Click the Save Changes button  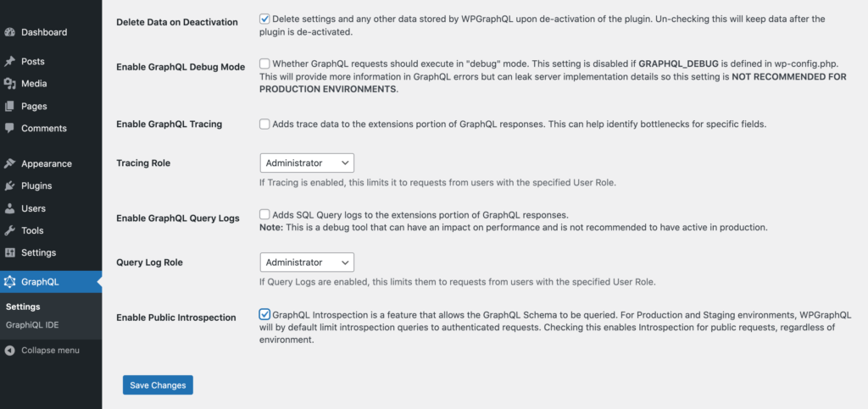158,385
